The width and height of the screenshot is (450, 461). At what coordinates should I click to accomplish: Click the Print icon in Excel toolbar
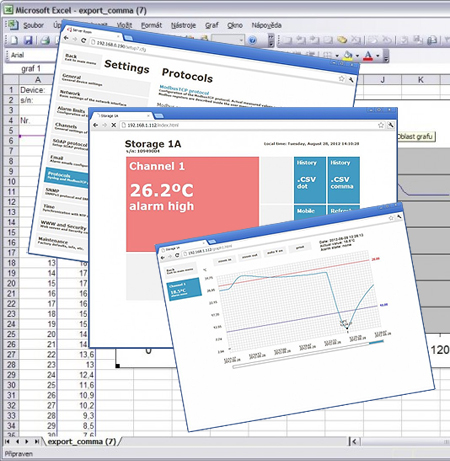point(45,40)
